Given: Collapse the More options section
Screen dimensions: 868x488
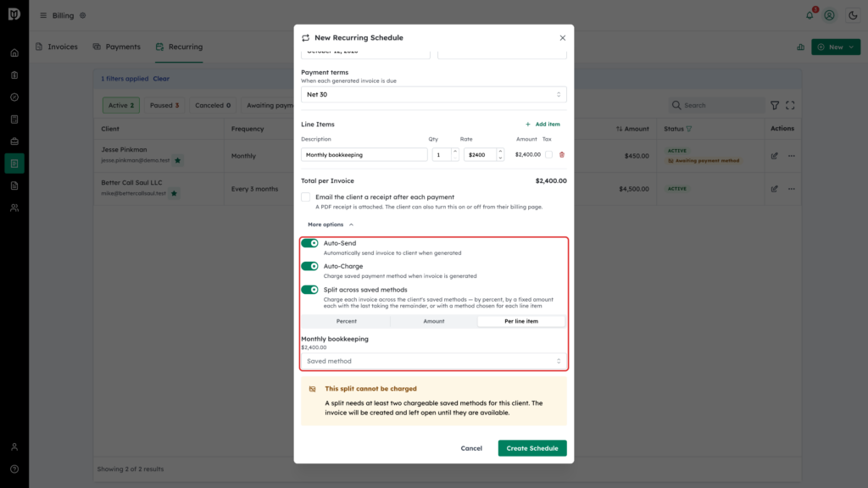Looking at the screenshot, I should 331,225.
